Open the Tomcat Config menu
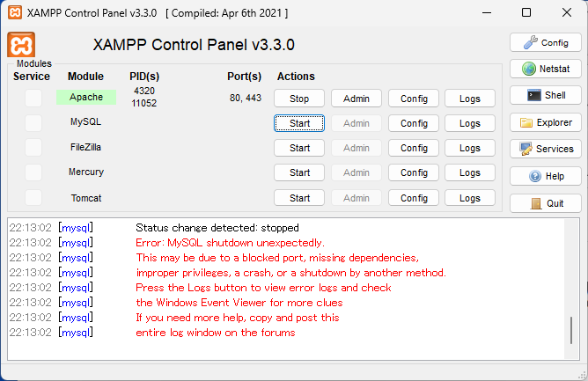The image size is (588, 381). pos(414,198)
